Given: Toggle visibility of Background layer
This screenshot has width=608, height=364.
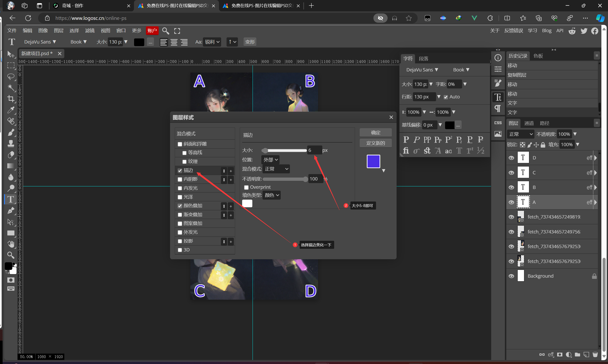Looking at the screenshot, I should [x=512, y=276].
